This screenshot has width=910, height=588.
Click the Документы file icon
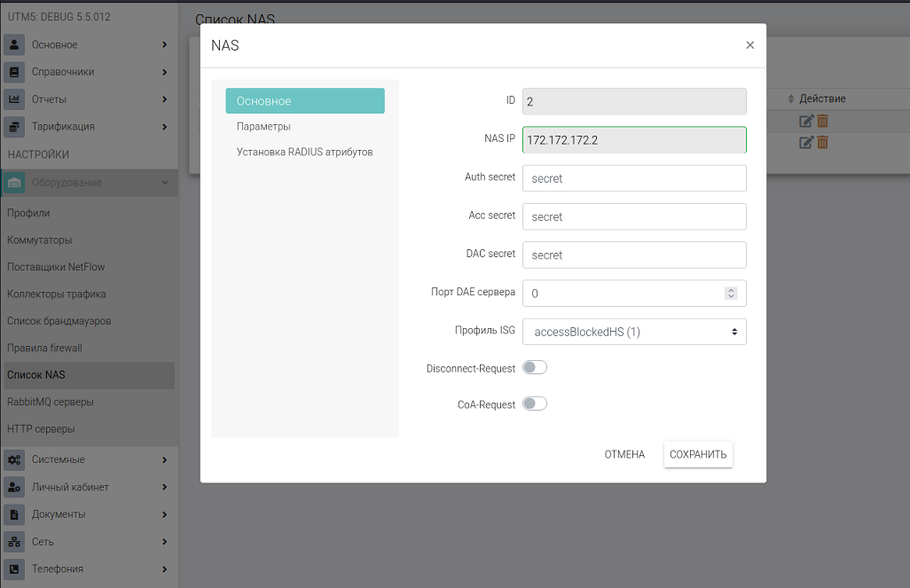point(14,514)
